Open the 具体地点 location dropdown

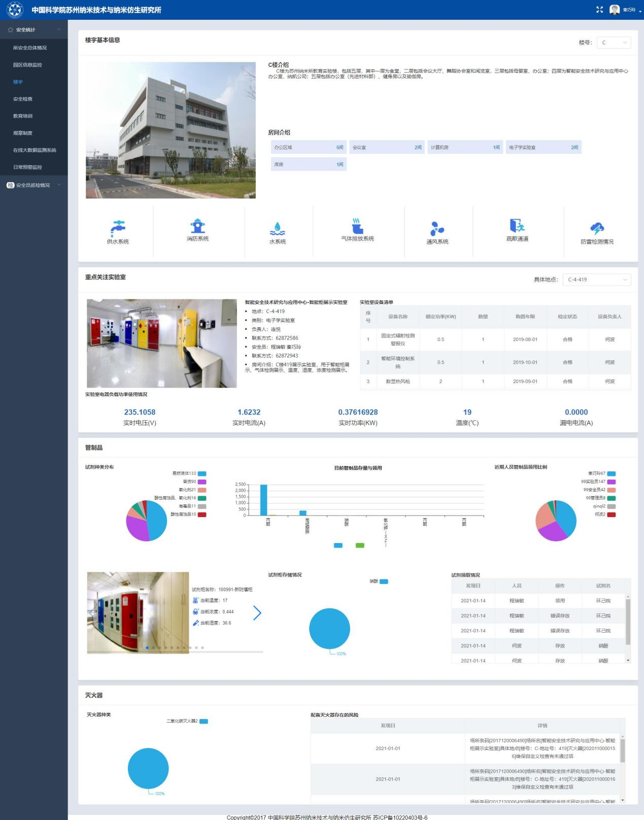coord(597,280)
